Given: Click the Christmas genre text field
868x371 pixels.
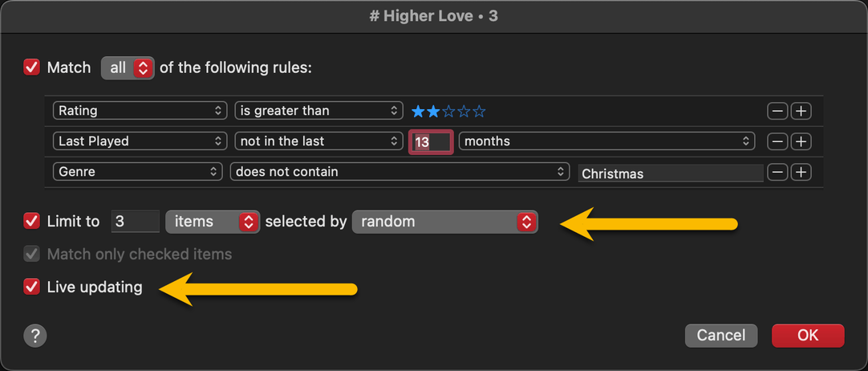Looking at the screenshot, I should point(670,173).
